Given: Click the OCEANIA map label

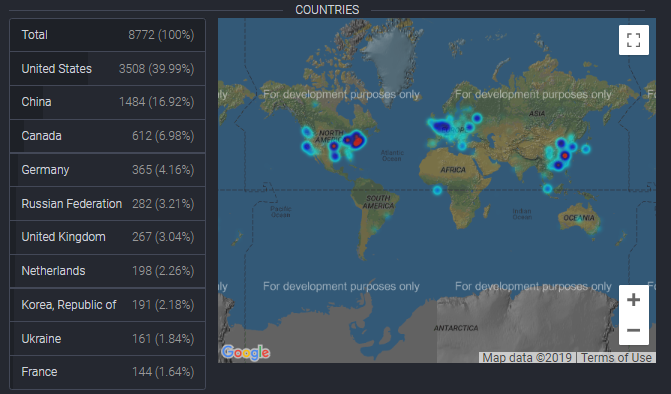Looking at the screenshot, I should pos(579,218).
